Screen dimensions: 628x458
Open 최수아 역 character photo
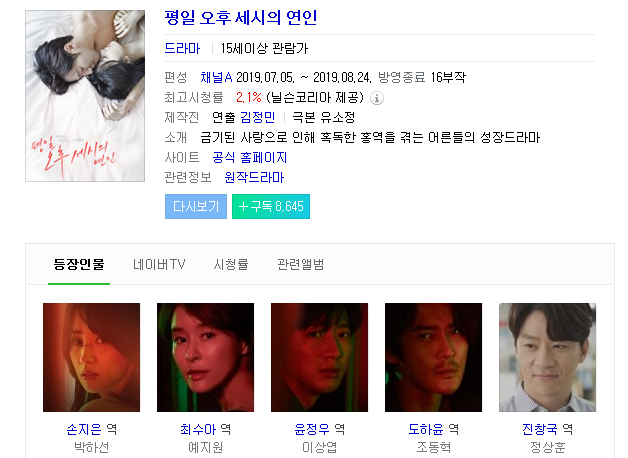click(x=205, y=358)
